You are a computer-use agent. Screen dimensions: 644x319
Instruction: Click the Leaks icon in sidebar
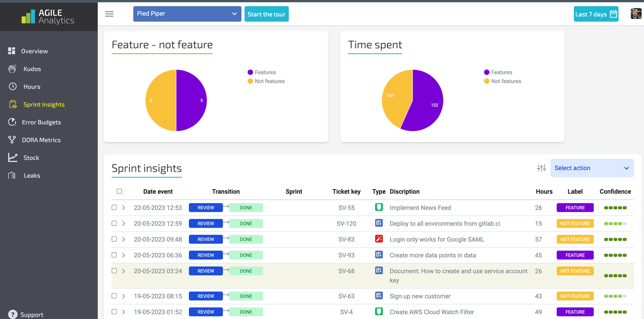[x=12, y=175]
